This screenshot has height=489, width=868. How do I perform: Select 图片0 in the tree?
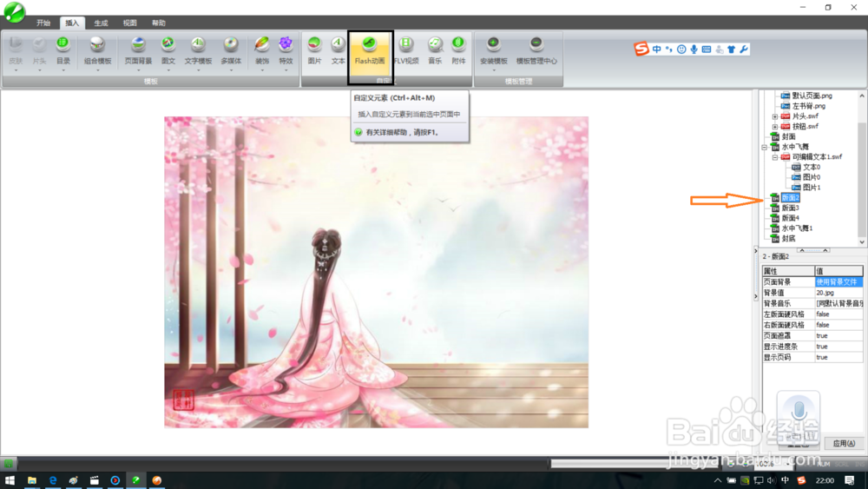[812, 177]
